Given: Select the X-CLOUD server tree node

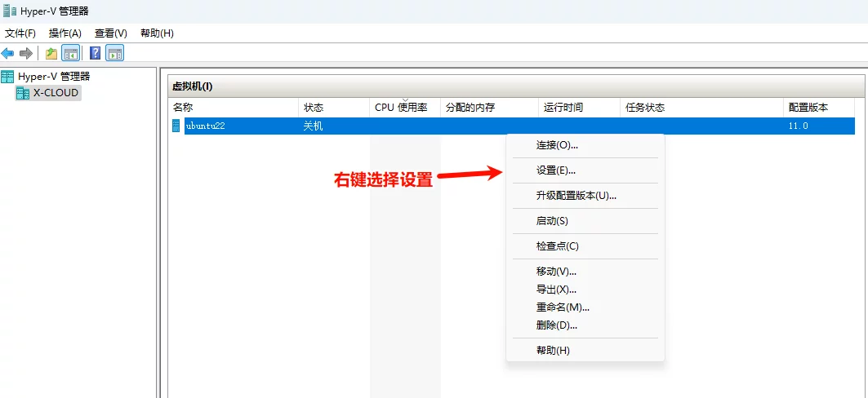Looking at the screenshot, I should coord(56,93).
